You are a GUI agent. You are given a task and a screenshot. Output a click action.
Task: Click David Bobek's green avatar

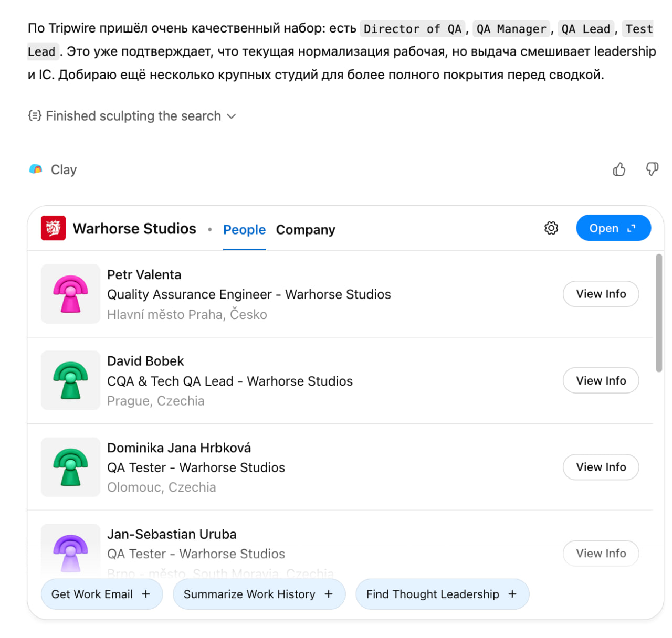pos(70,380)
